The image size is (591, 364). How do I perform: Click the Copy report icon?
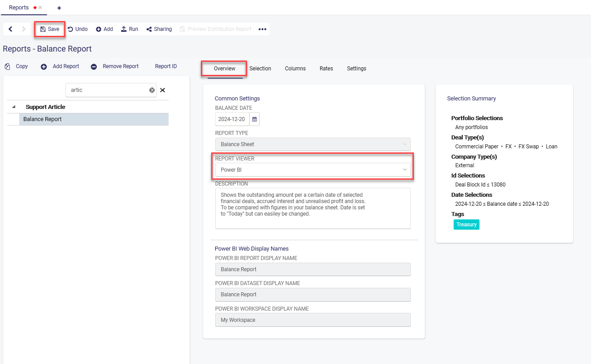[x=8, y=66]
